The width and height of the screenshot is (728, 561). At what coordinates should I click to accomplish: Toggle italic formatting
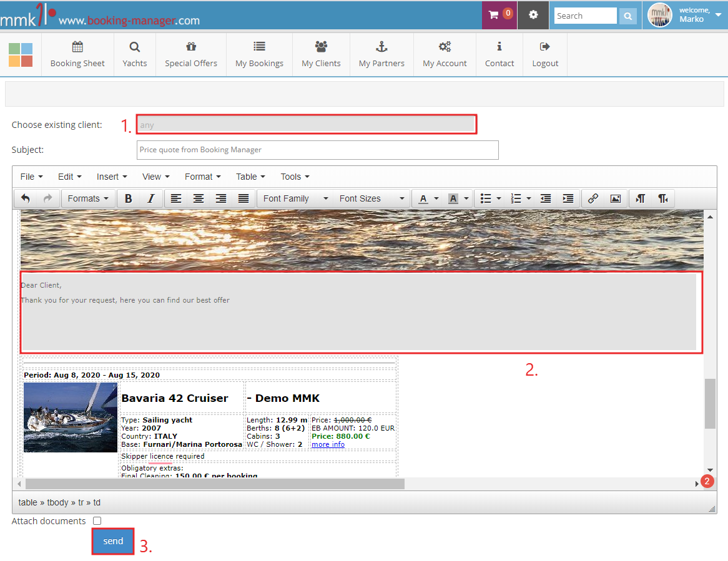[151, 198]
